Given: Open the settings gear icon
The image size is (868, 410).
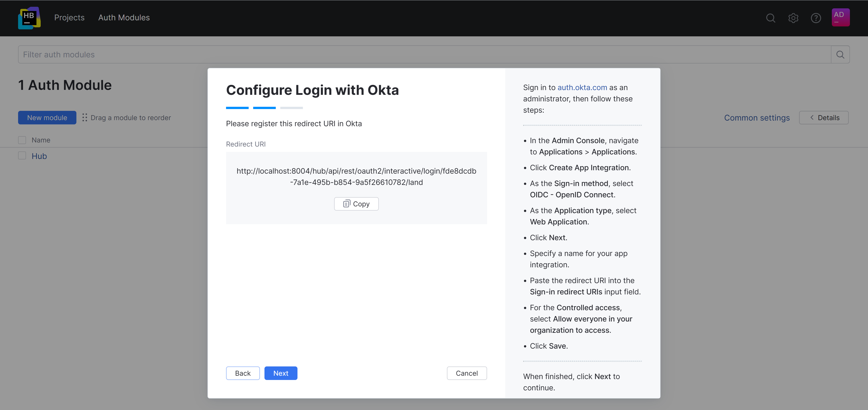Looking at the screenshot, I should click(x=793, y=18).
